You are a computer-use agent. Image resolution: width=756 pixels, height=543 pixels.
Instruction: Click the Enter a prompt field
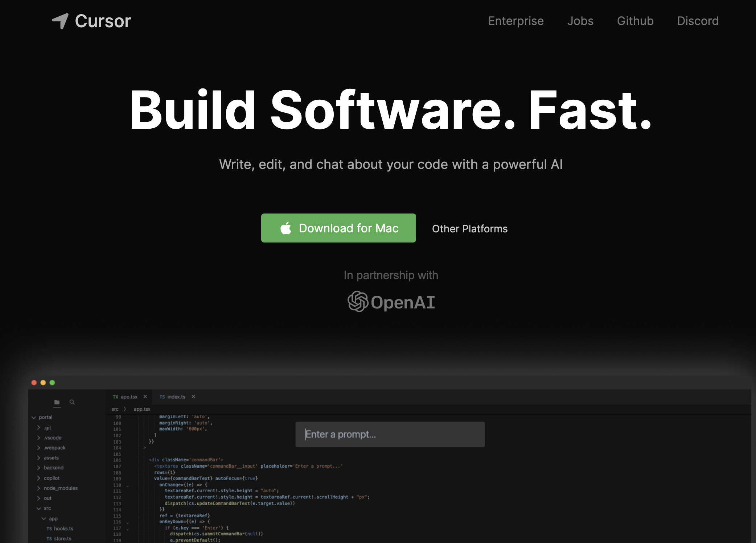pyautogui.click(x=390, y=434)
